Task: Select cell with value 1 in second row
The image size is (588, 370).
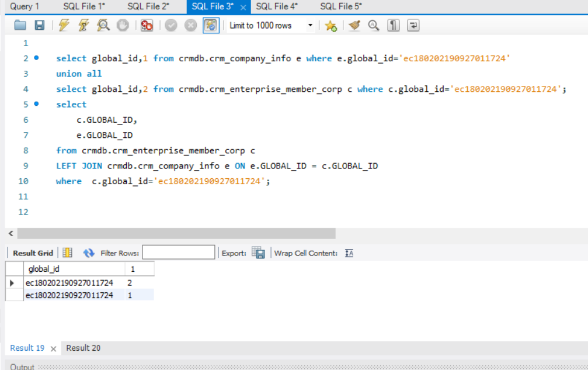Action: coord(140,295)
